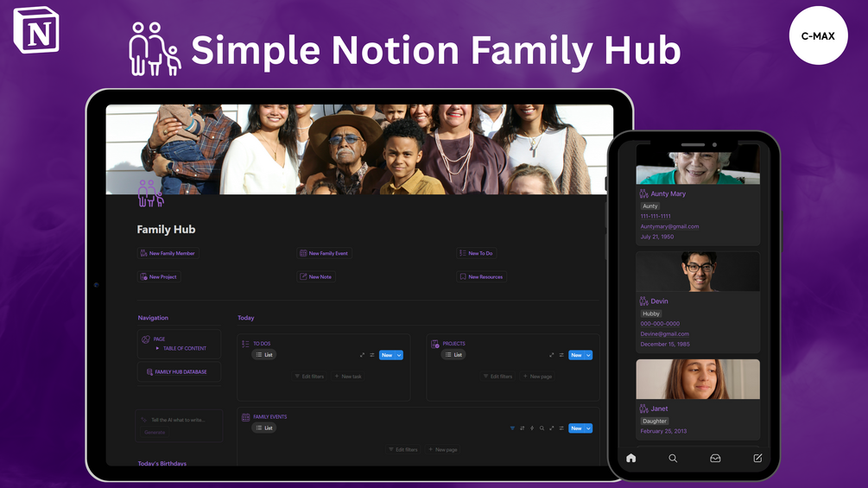Open PROJECTS view settings icon
This screenshot has width=868, height=488.
coord(561,355)
